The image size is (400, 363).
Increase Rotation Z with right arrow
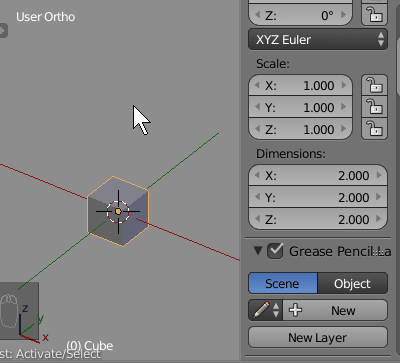click(344, 15)
